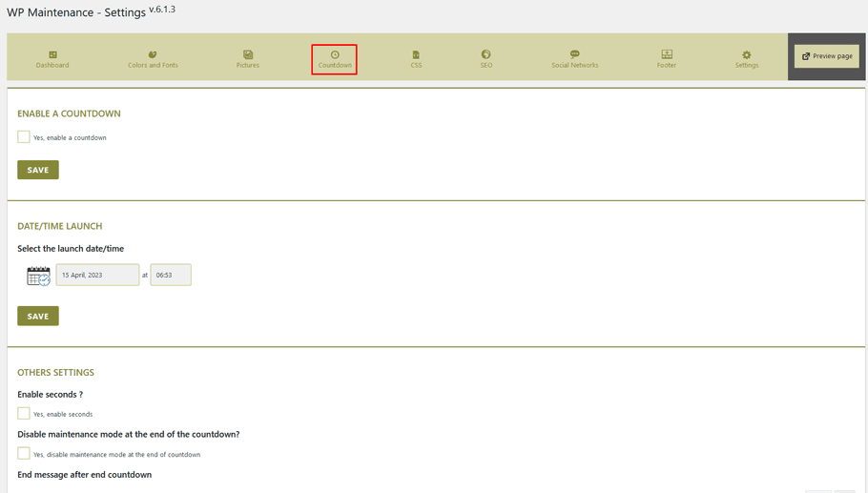Open the launch time field showing 06:53
Viewport: 868px width, 493px height.
pos(171,275)
